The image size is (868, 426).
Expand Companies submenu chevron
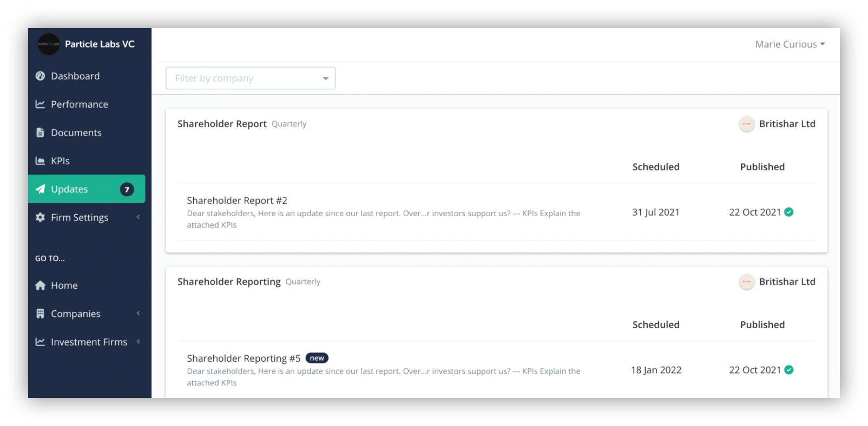(138, 313)
